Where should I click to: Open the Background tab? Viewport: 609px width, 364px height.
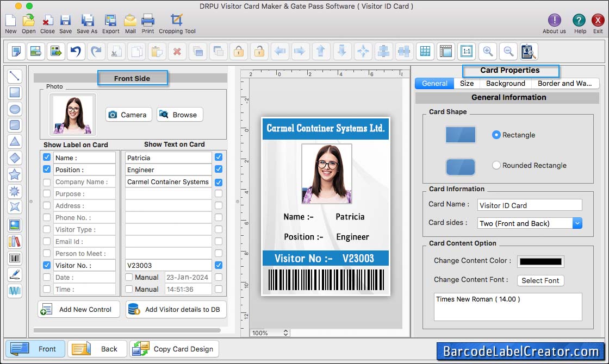click(505, 84)
